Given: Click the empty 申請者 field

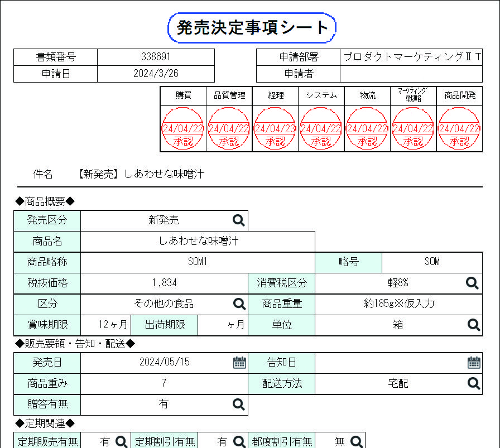Looking at the screenshot, I should click(411, 74).
